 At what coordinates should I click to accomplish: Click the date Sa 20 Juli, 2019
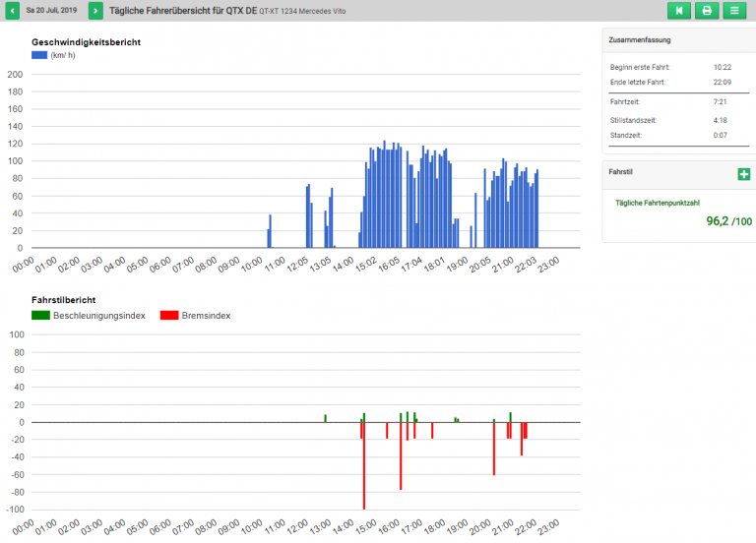51,11
